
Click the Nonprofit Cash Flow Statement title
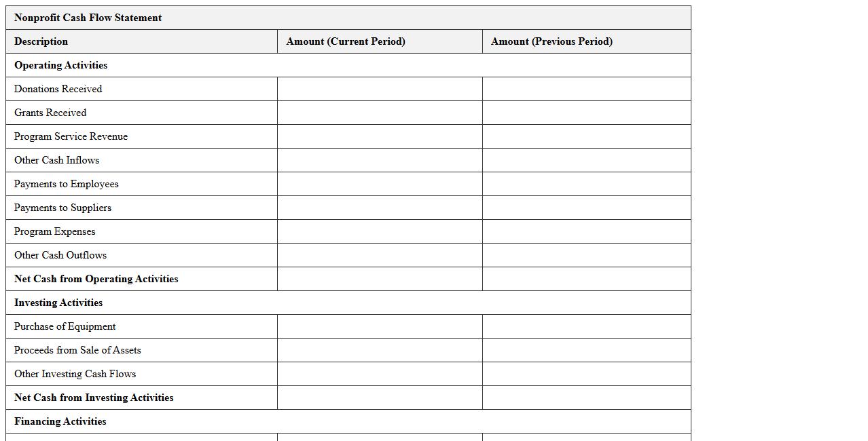click(x=88, y=18)
